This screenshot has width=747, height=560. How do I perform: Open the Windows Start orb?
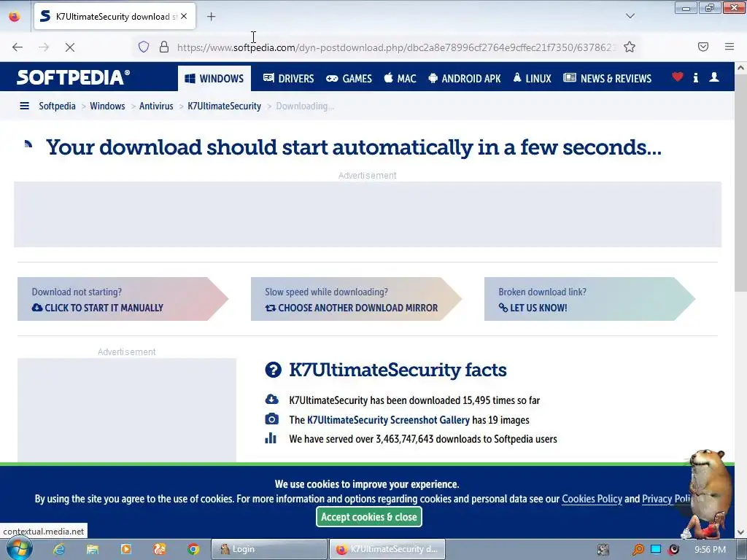click(x=19, y=548)
